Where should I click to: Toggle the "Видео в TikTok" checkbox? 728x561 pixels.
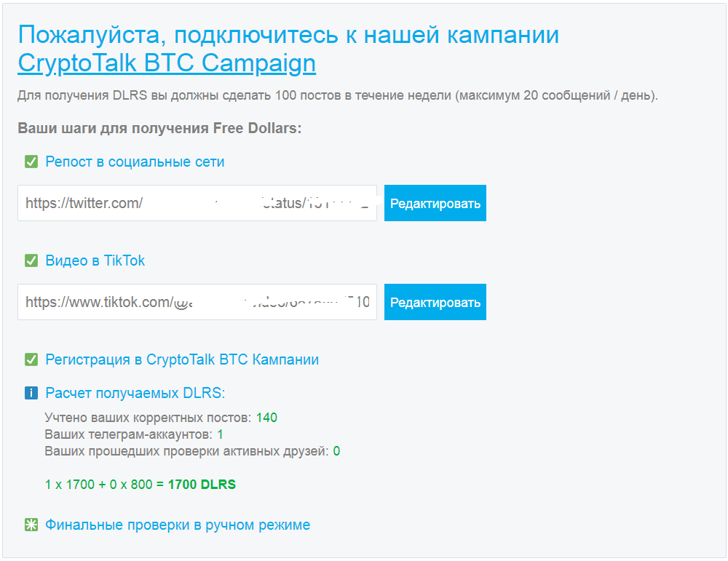(31, 260)
